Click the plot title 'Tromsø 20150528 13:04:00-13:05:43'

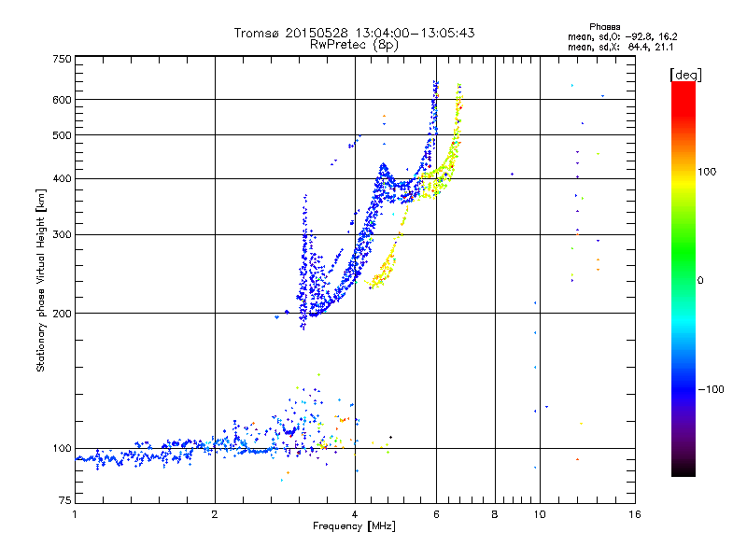tap(354, 33)
